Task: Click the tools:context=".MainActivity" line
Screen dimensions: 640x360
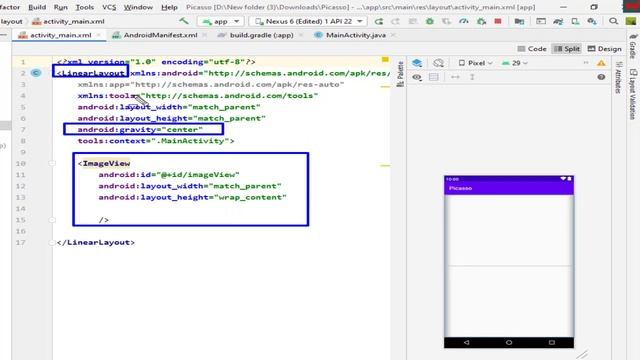Action: 156,141
